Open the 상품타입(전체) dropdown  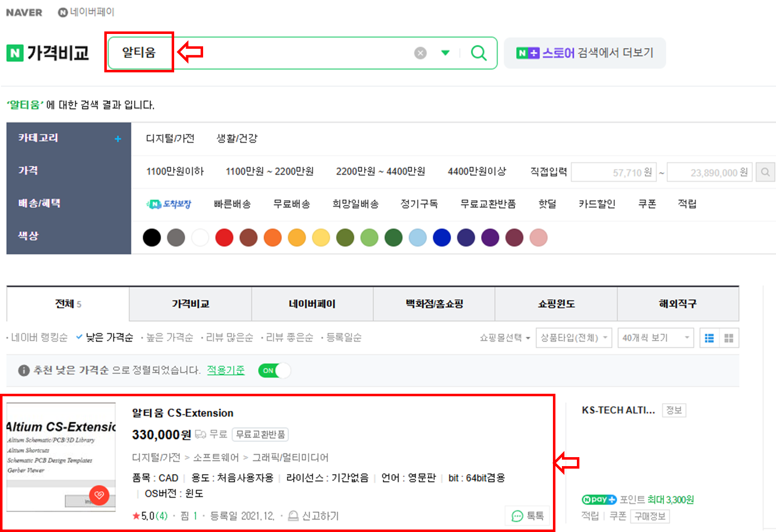click(x=574, y=338)
